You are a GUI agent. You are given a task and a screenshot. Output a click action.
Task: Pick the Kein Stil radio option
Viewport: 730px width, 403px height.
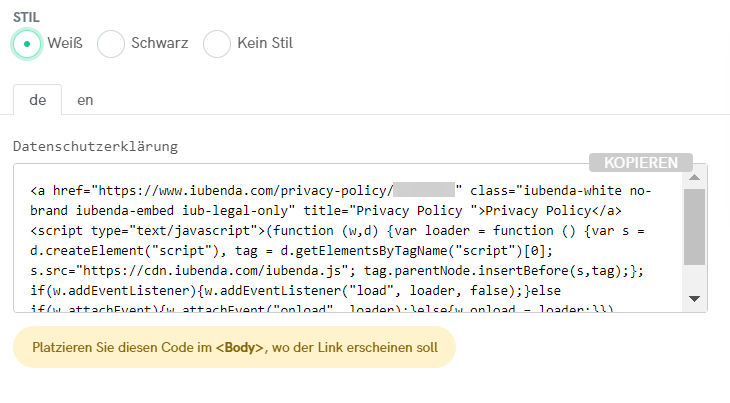click(x=217, y=44)
